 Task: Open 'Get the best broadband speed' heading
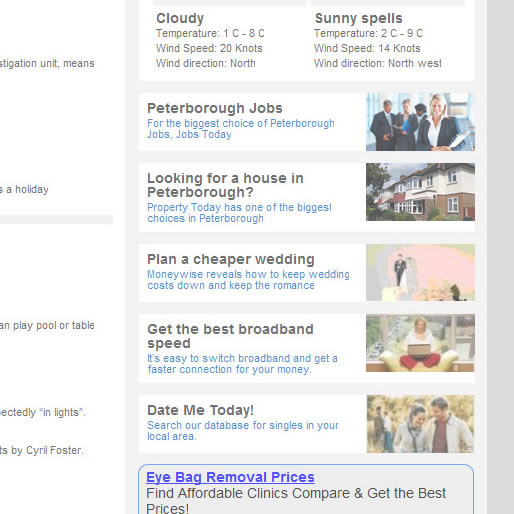(230, 336)
